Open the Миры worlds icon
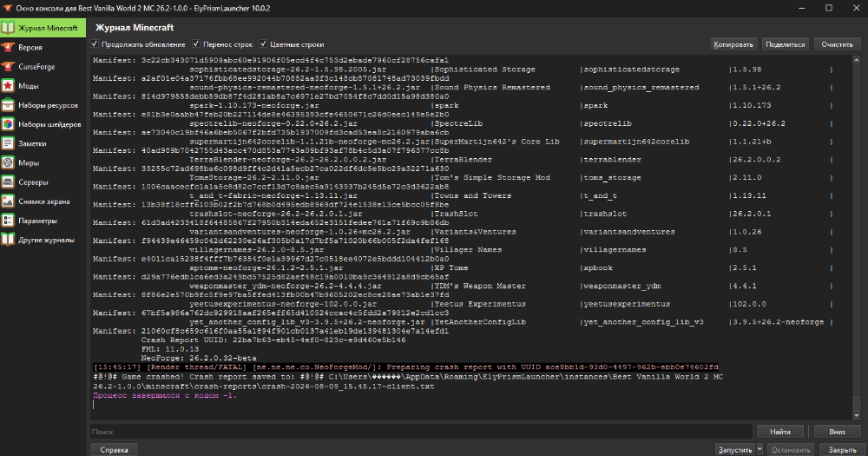 coord(8,163)
